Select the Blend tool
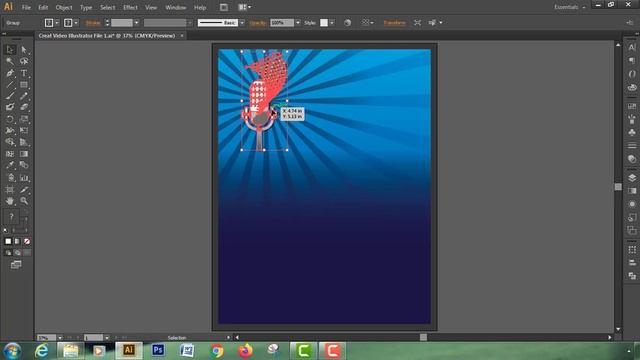Viewport: 640px width, 360px height. point(24,165)
